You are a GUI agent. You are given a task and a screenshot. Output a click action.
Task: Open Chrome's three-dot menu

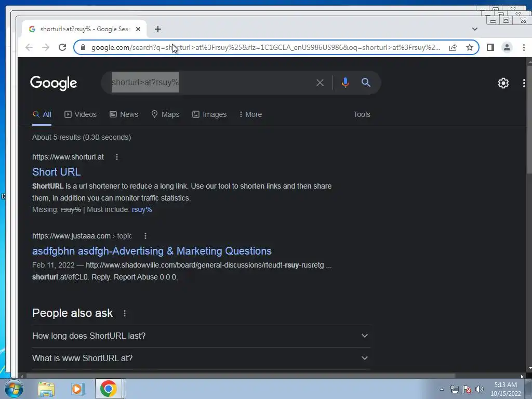pos(524,47)
